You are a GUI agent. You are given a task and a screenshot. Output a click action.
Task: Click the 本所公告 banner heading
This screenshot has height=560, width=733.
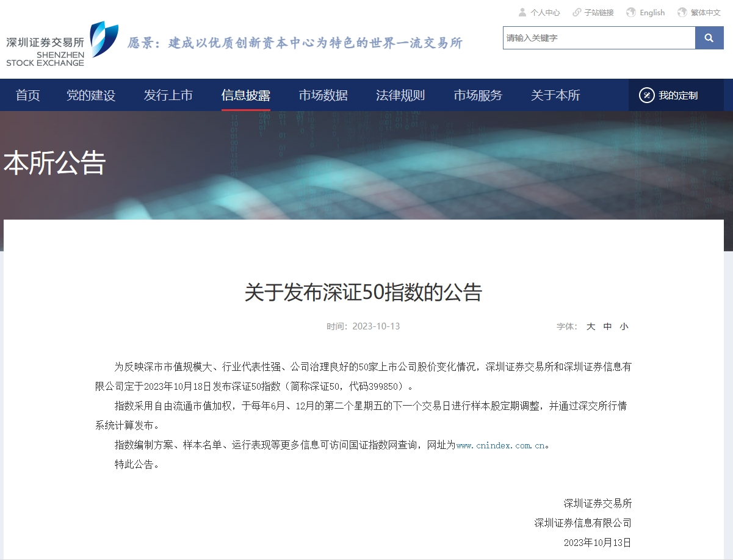(55, 163)
